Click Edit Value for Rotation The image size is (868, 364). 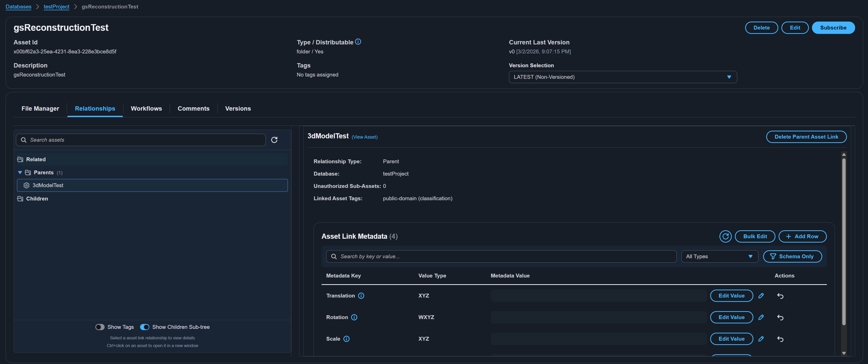pos(731,317)
